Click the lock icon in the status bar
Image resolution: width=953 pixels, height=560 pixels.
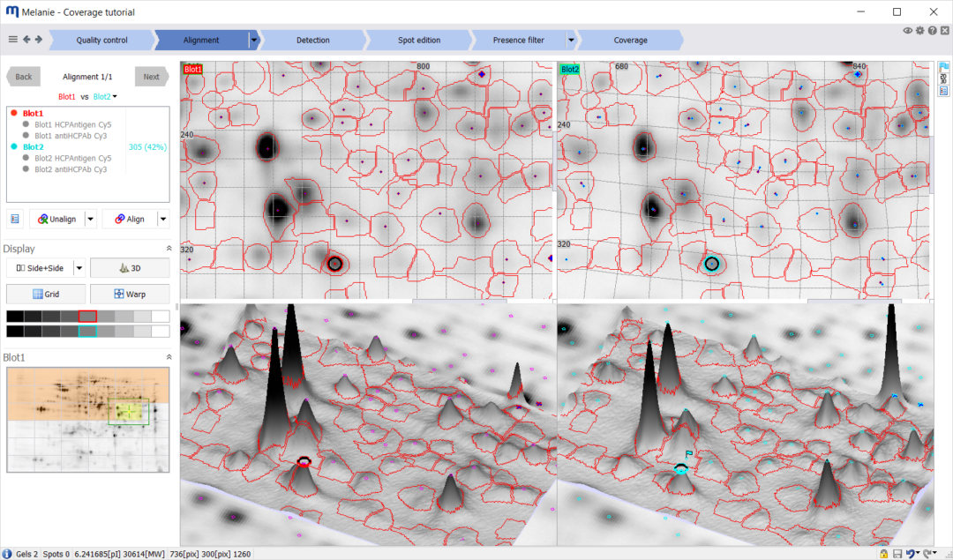883,553
